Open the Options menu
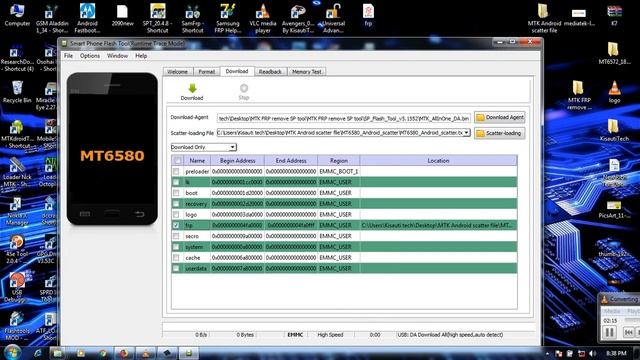The width and height of the screenshot is (640, 360). 90,56
